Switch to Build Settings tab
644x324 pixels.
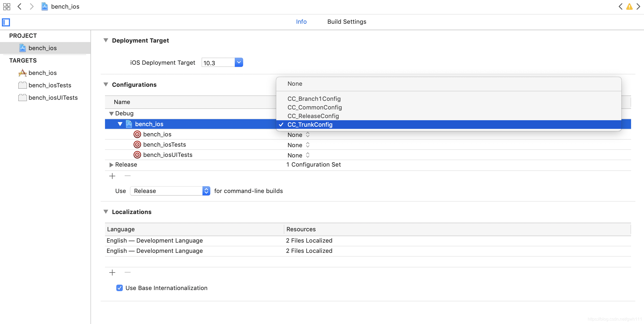[346, 22]
